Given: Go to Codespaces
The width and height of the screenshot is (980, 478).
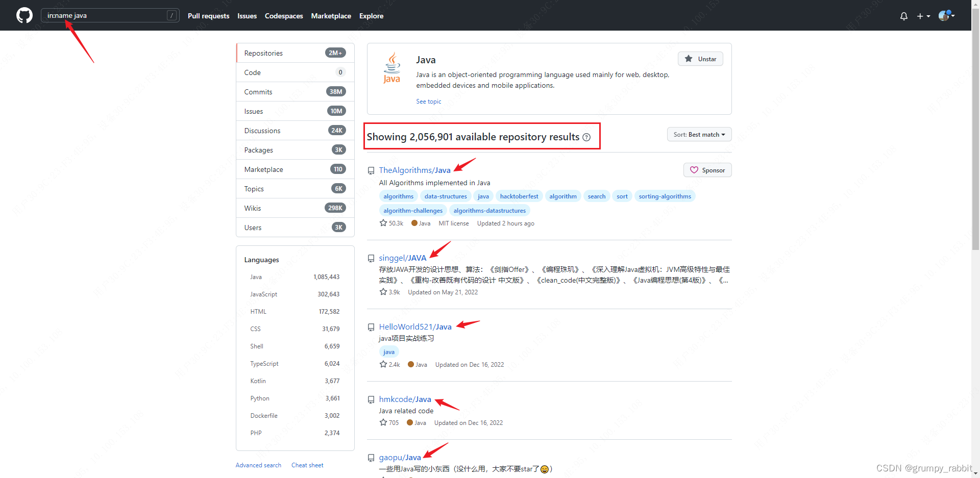Looking at the screenshot, I should click(284, 16).
